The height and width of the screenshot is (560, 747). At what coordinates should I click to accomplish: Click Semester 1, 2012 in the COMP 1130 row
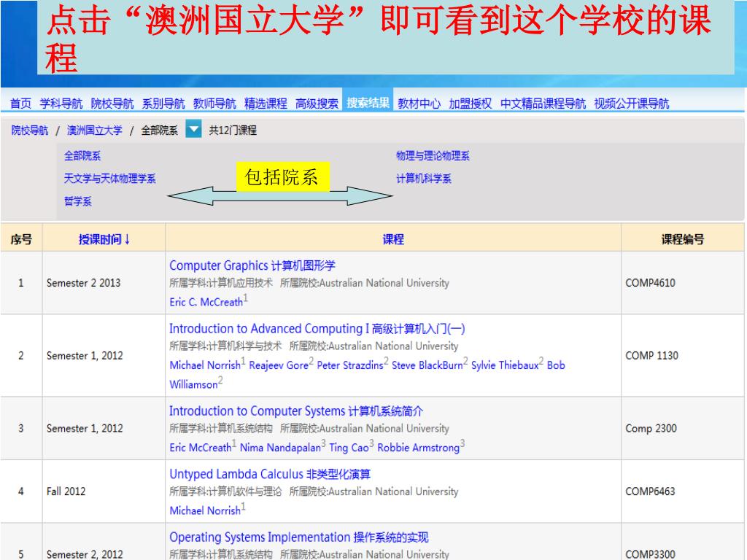[85, 356]
